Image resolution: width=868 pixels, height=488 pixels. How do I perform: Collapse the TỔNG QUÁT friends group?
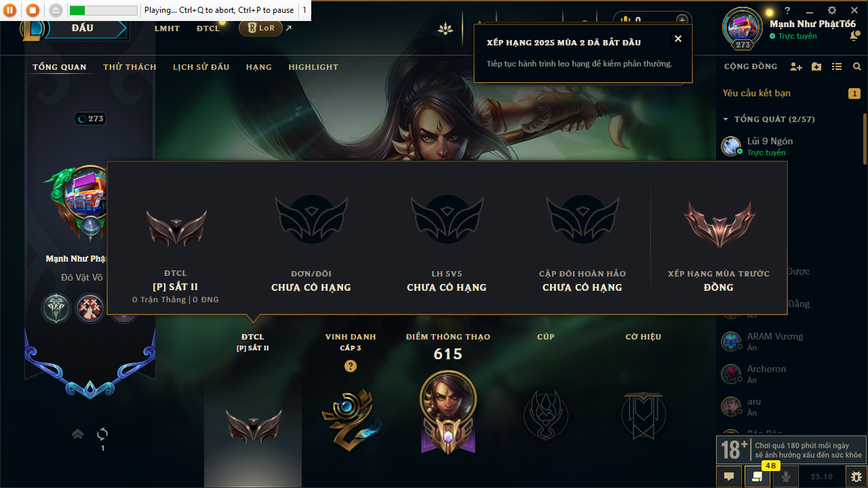tap(726, 119)
